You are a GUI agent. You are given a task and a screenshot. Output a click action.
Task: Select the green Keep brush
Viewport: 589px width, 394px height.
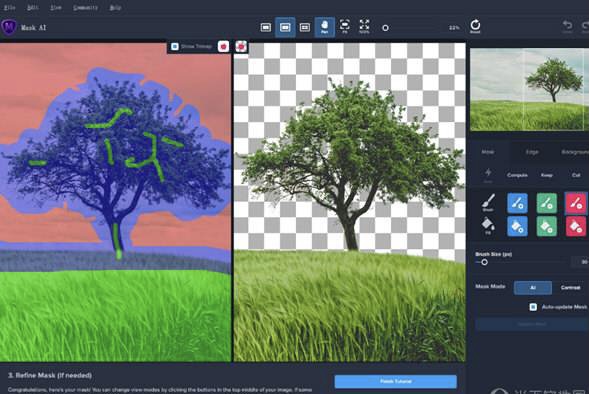[547, 203]
